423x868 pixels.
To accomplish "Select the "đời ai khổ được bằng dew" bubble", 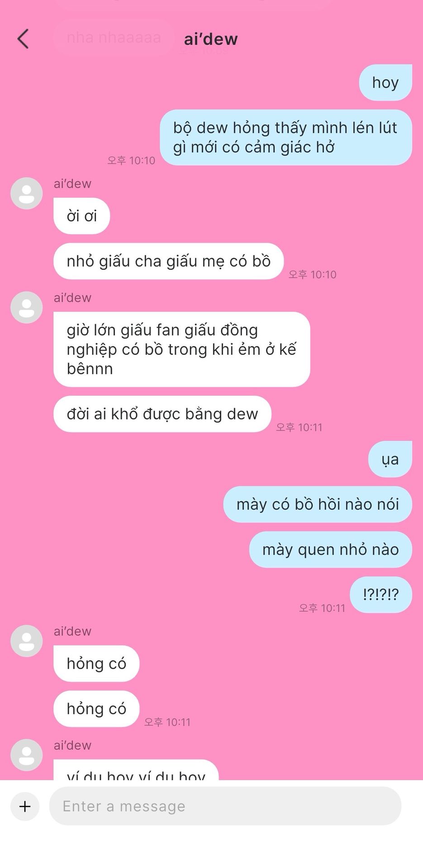I will pos(162,414).
